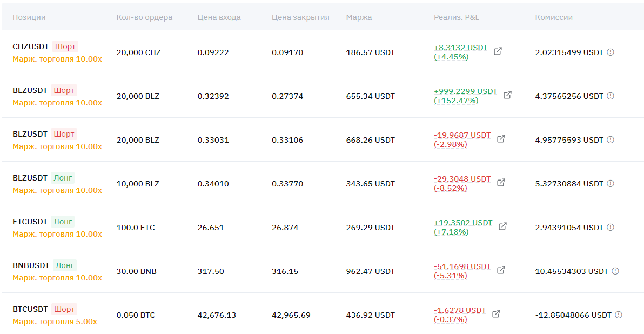This screenshot has width=644, height=334.
Task: Click margin value 186.57 USDT
Action: (370, 52)
